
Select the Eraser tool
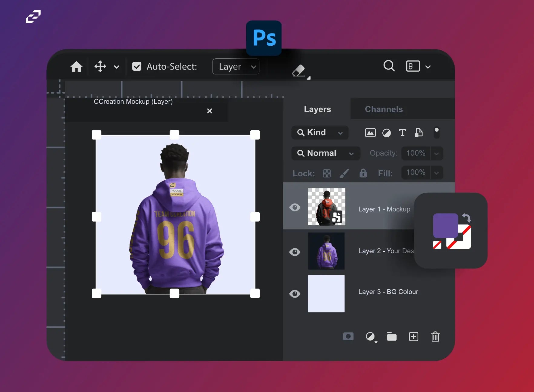point(299,71)
